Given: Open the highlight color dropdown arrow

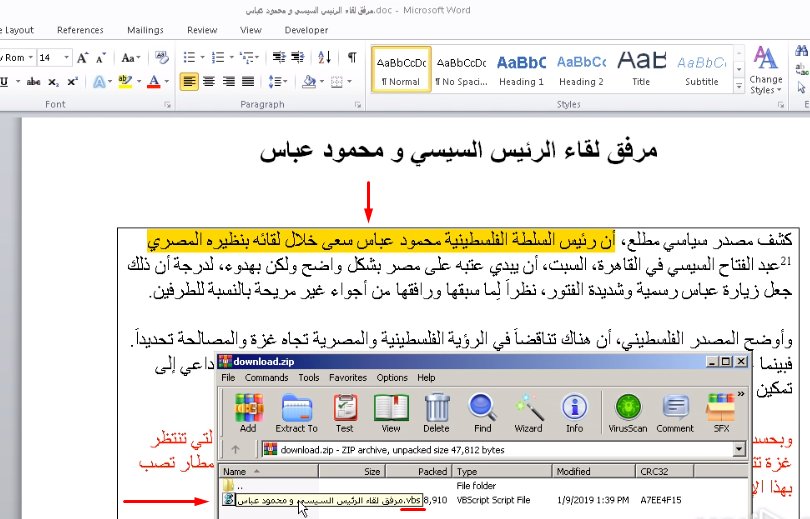Looking at the screenshot, I should (x=139, y=82).
